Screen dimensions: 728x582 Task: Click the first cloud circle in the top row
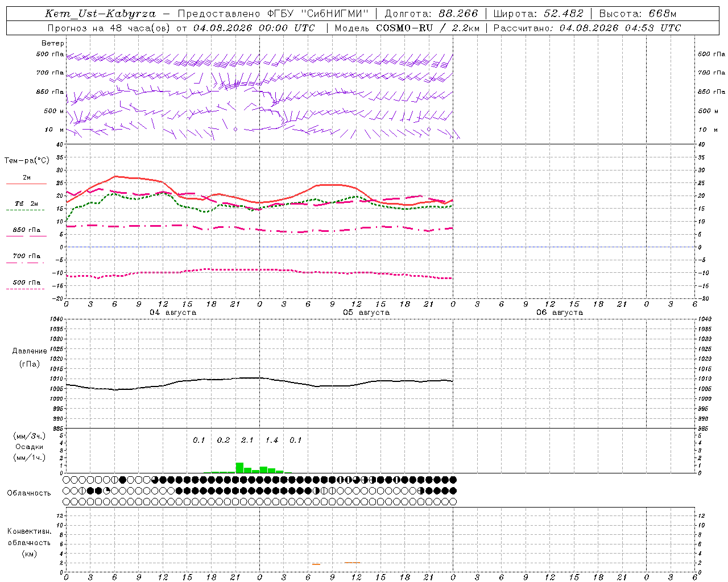point(67,480)
